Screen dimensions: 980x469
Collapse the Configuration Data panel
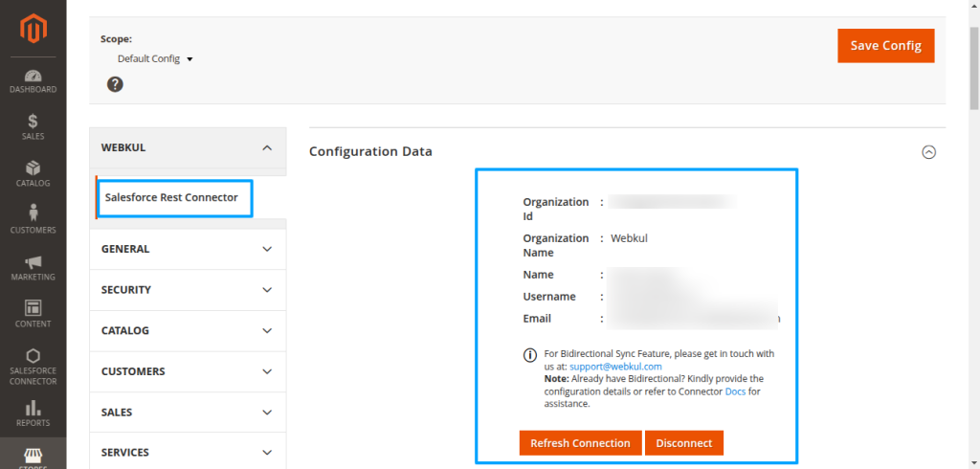tap(929, 152)
